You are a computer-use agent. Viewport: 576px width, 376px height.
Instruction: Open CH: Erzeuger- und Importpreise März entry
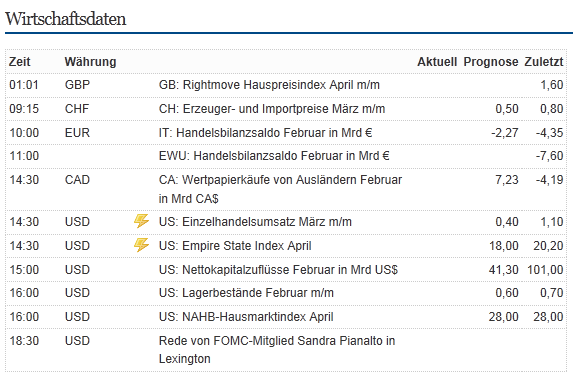[x=272, y=109]
